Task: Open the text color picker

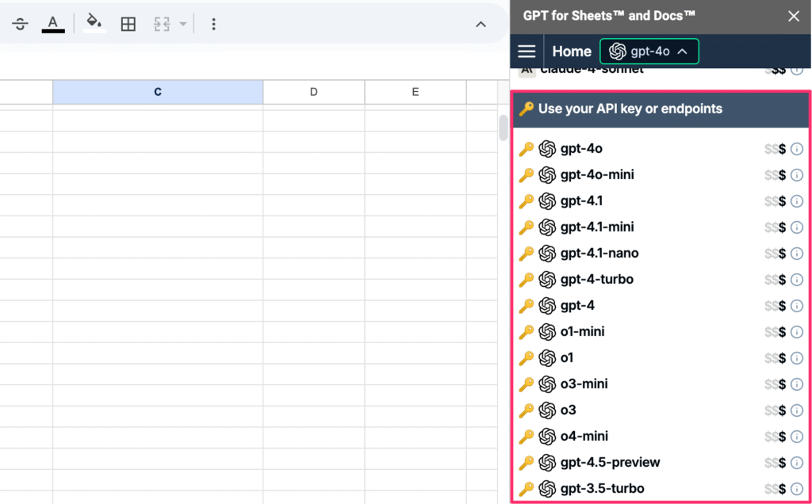Action: pyautogui.click(x=53, y=24)
